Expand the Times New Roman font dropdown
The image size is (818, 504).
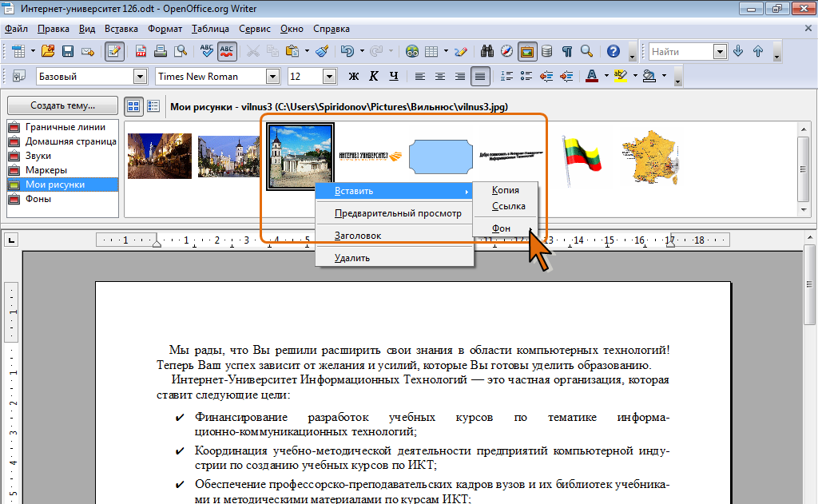(x=272, y=77)
